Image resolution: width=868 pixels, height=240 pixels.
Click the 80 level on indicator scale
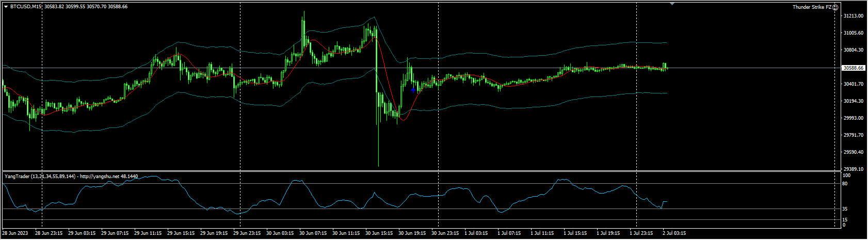point(845,183)
